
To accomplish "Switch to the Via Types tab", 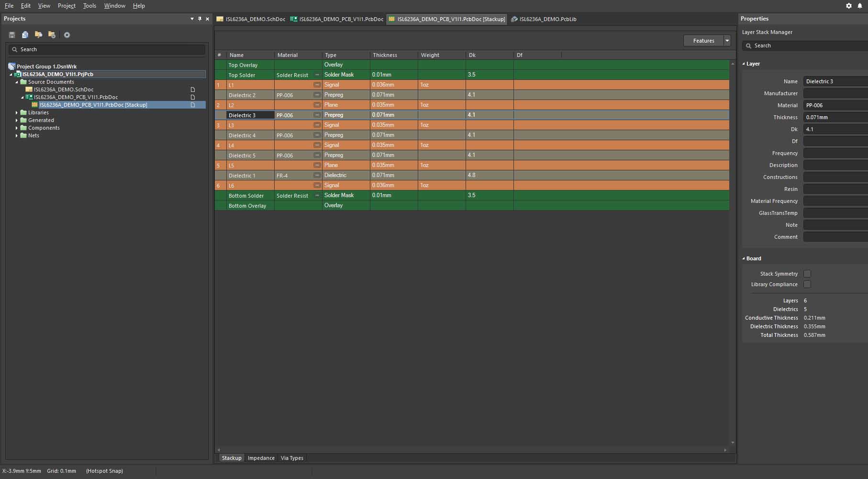I will tap(292, 458).
